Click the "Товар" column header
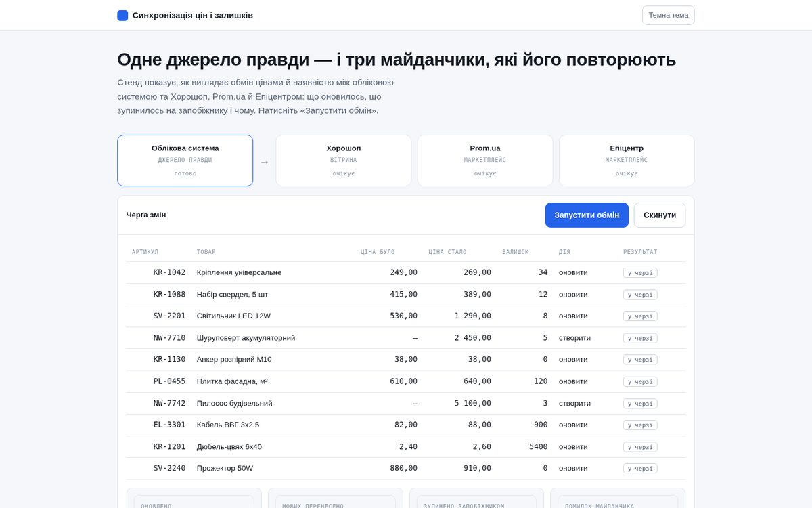The width and height of the screenshot is (812, 508). [206, 252]
